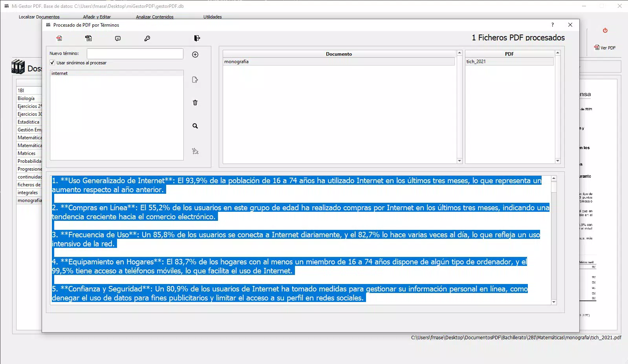This screenshot has height=364, width=628.
Task: Click the red power icon in main window
Action: 605,30
